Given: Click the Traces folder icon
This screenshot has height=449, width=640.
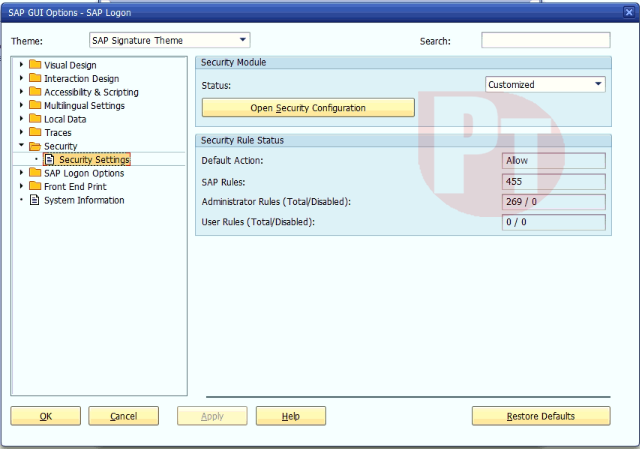Looking at the screenshot, I should (x=35, y=132).
